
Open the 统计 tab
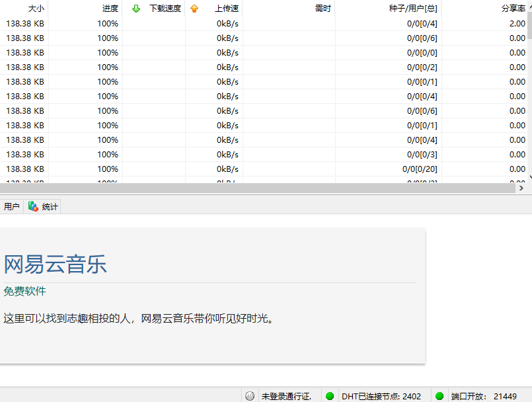tap(42, 206)
